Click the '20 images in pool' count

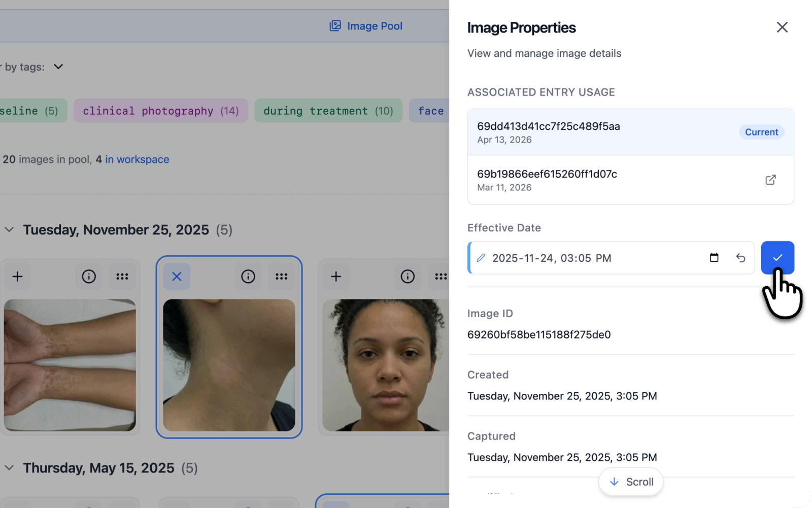point(47,159)
